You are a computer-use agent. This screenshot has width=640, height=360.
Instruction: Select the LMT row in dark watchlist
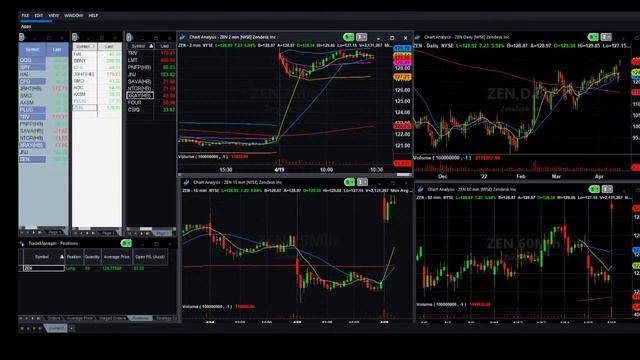(151, 60)
